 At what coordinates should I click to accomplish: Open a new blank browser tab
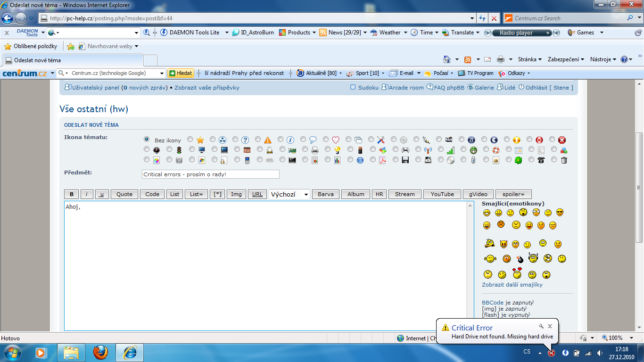150,60
